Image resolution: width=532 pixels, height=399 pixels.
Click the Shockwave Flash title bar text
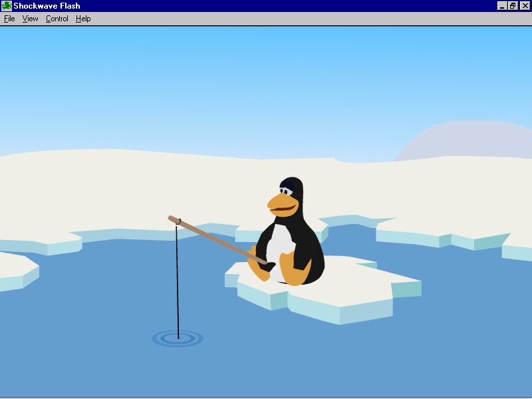[x=47, y=6]
